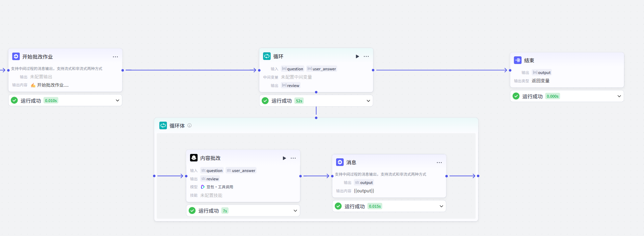Expand the 内容批改 7s run result
This screenshot has width=644, height=236.
click(295, 211)
